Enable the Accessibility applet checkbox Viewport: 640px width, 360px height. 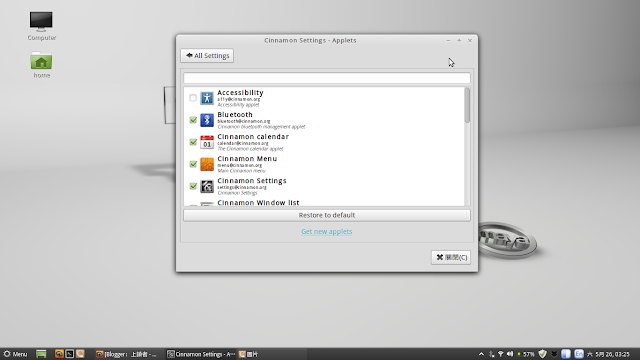pos(193,98)
